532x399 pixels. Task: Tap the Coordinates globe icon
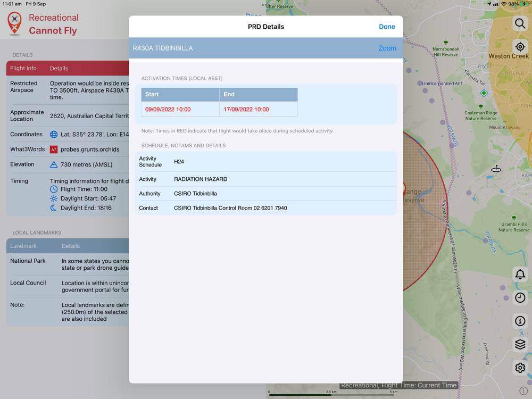(54, 135)
